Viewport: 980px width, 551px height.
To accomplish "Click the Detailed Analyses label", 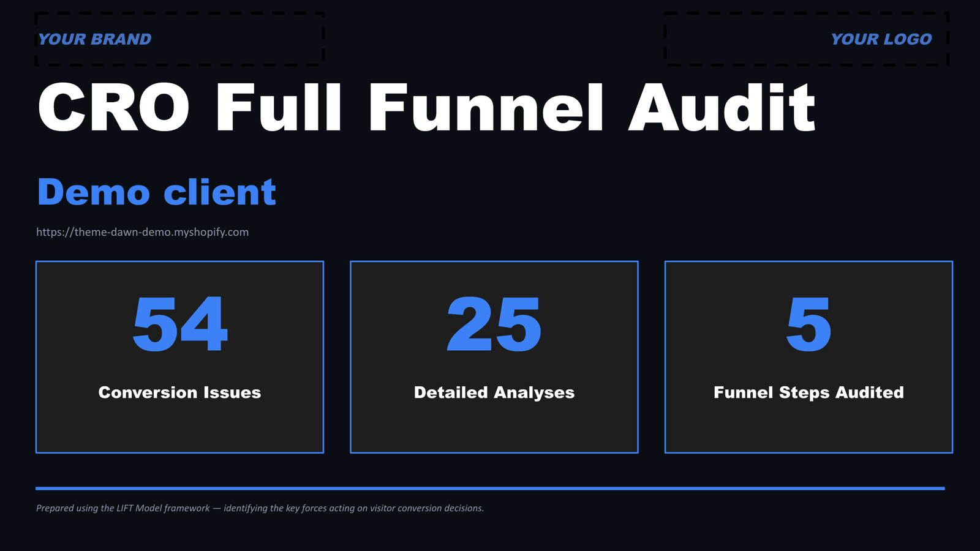I will 494,392.
